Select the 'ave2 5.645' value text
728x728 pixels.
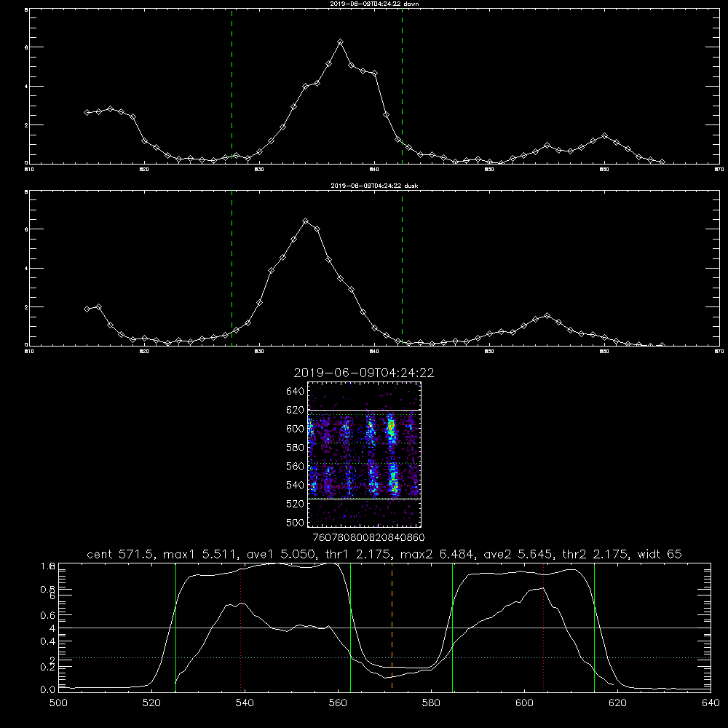pyautogui.click(x=518, y=554)
